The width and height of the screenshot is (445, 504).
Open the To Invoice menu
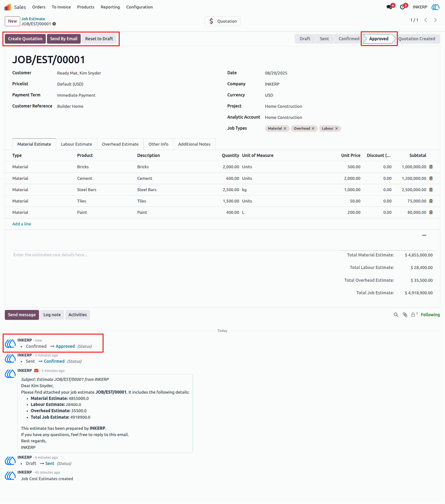61,7
